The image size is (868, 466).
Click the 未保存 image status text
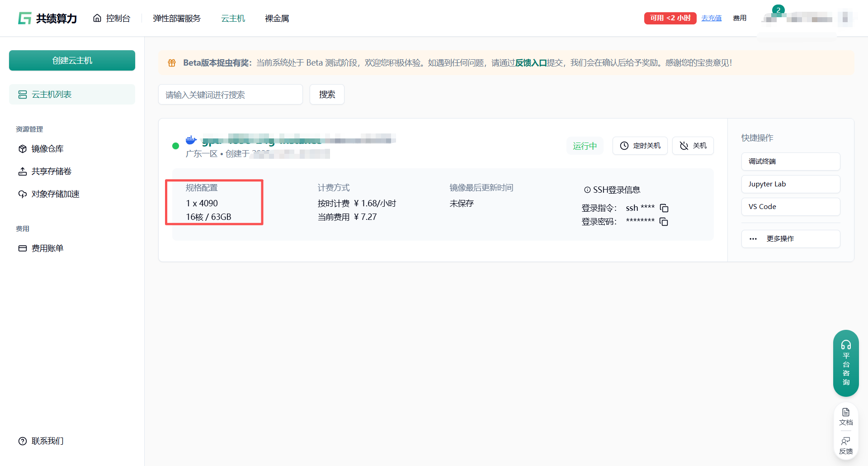(462, 204)
